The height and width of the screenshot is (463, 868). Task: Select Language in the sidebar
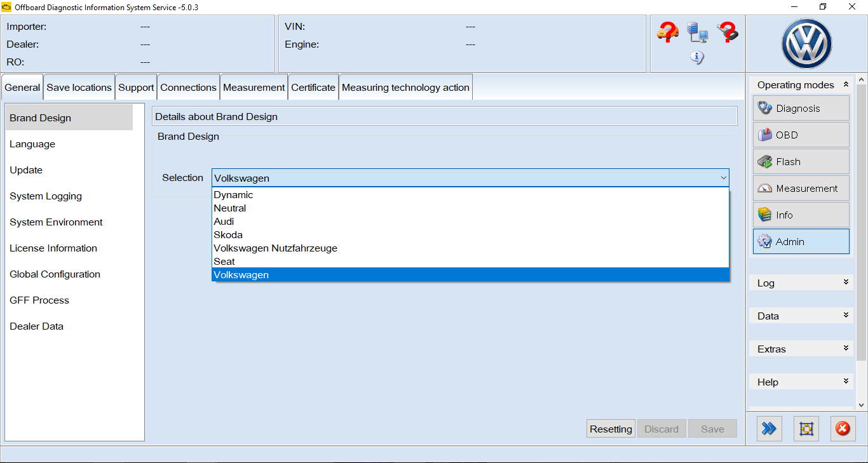point(69,144)
